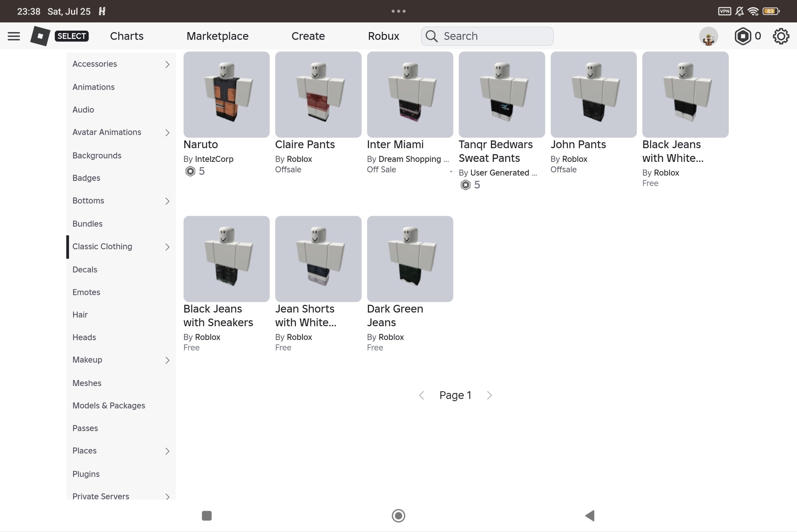Tap the muted notifications bell icon

[739, 11]
